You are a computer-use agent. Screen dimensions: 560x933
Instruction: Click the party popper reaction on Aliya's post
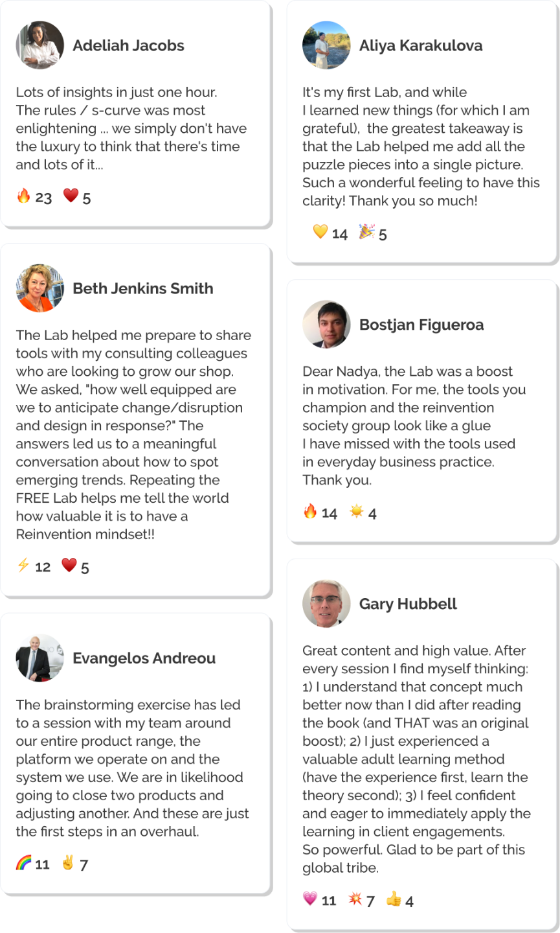tap(367, 231)
